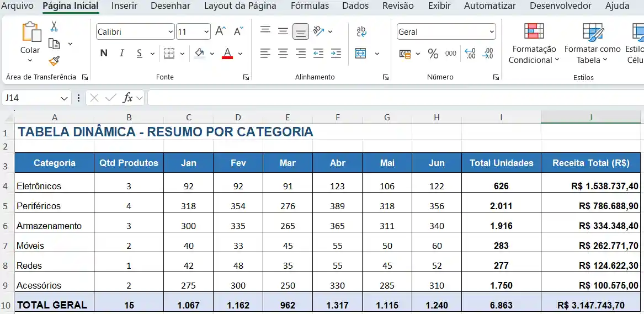Select column J header

[x=590, y=118]
